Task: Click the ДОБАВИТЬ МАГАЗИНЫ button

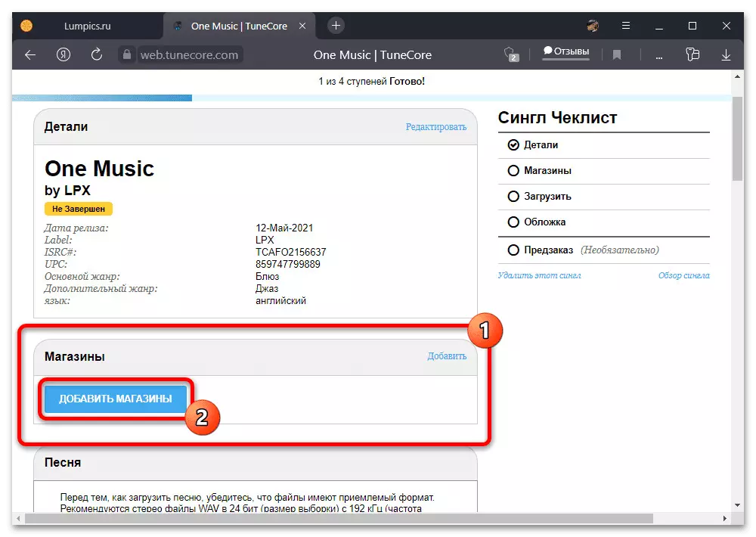Action: (x=115, y=399)
